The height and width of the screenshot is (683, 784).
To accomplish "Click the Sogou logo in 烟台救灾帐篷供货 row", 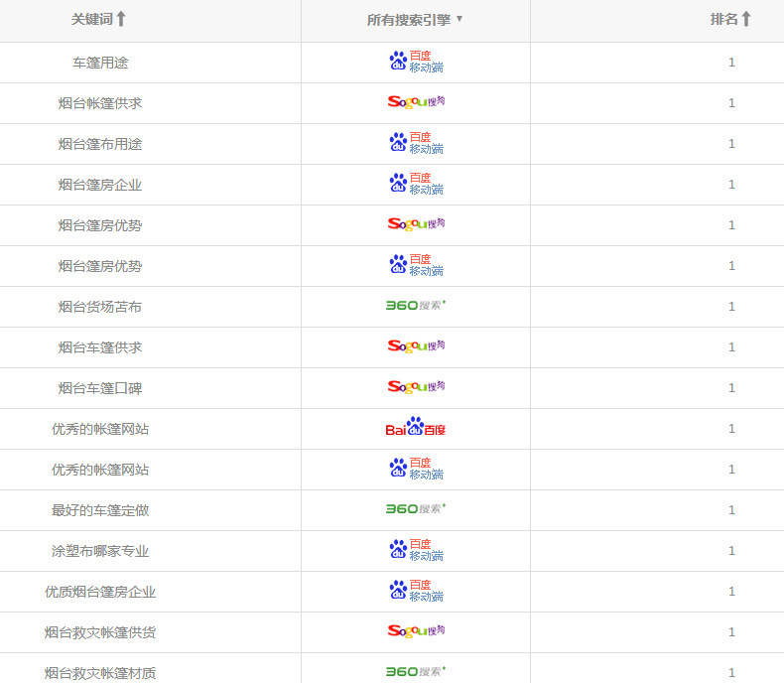I will (x=416, y=631).
